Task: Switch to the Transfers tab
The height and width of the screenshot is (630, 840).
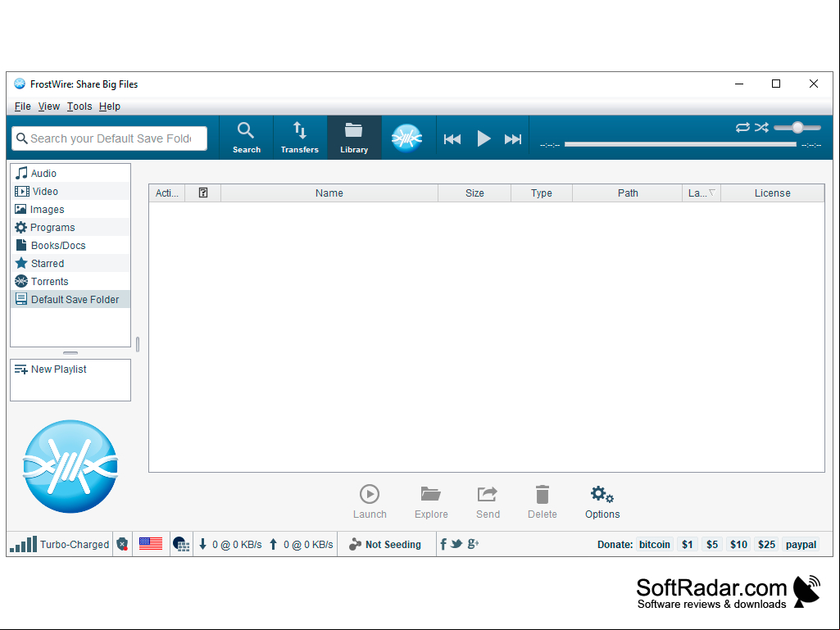Action: pyautogui.click(x=300, y=138)
